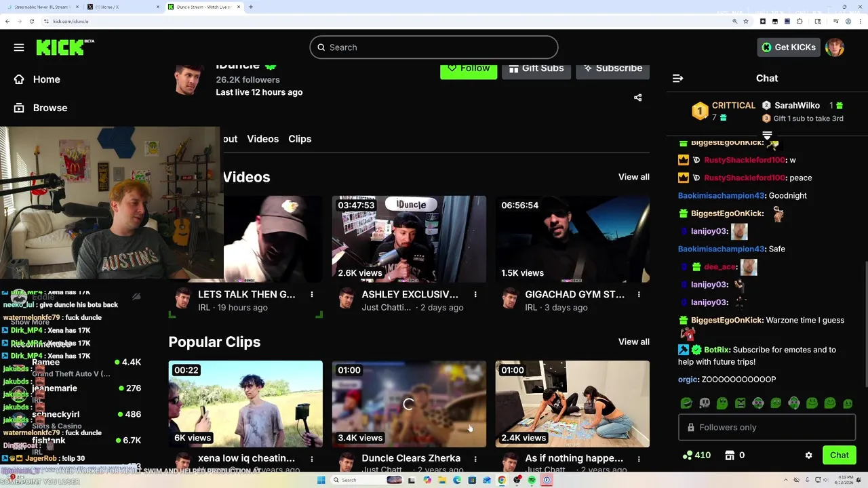The image size is (868, 488).
Task: Select the laughing green emote
Action: coord(687,403)
